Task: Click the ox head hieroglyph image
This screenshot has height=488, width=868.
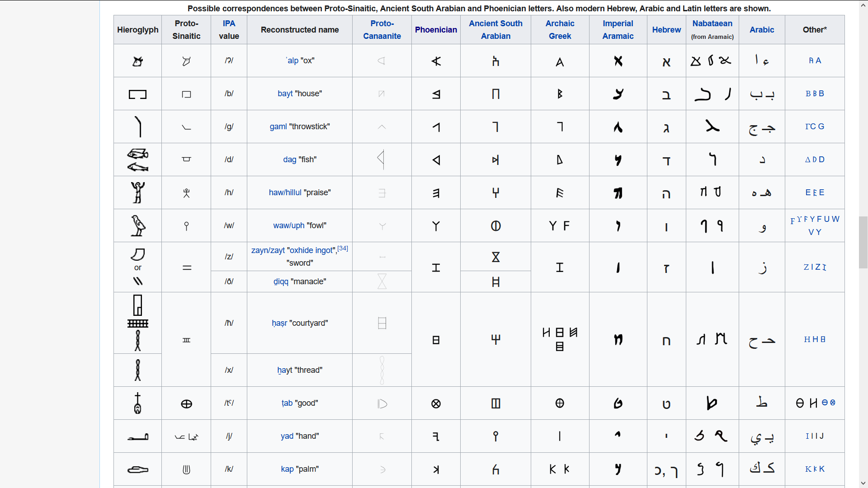Action: click(x=137, y=61)
